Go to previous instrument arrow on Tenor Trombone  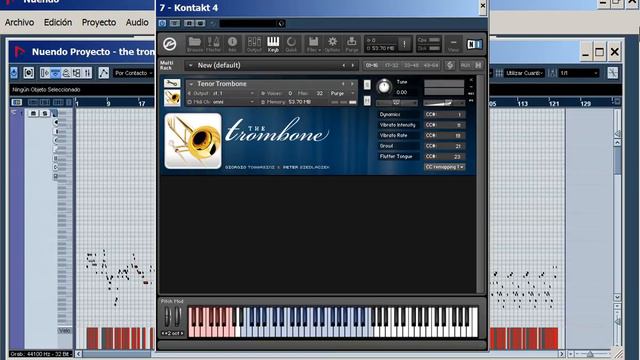pyautogui.click(x=343, y=84)
